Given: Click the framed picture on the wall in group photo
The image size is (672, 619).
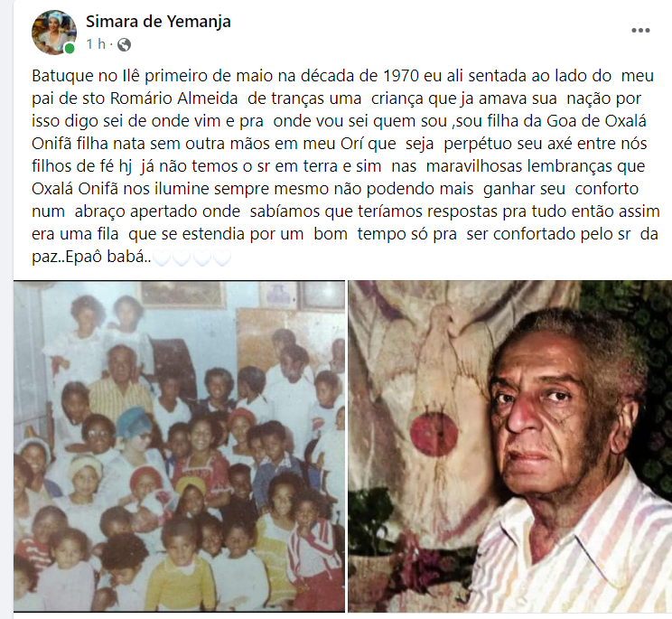Looking at the screenshot, I should (181, 295).
